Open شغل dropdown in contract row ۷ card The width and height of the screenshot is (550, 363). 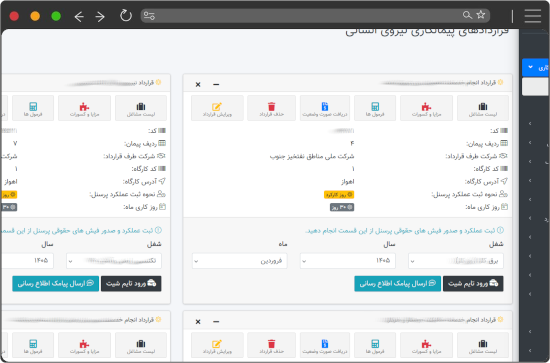pyautogui.click(x=114, y=261)
